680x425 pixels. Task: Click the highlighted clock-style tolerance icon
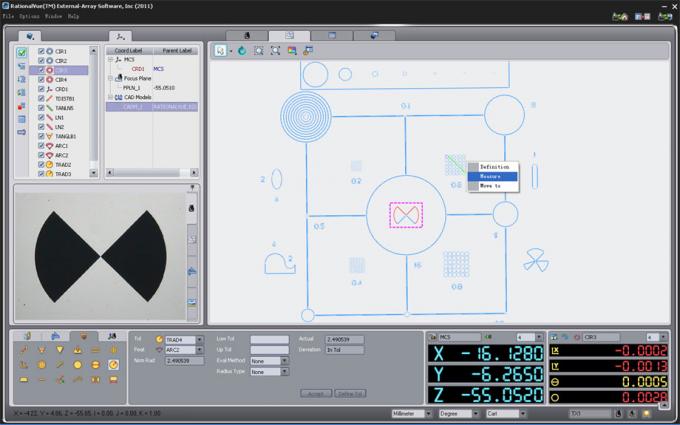pos(113,365)
